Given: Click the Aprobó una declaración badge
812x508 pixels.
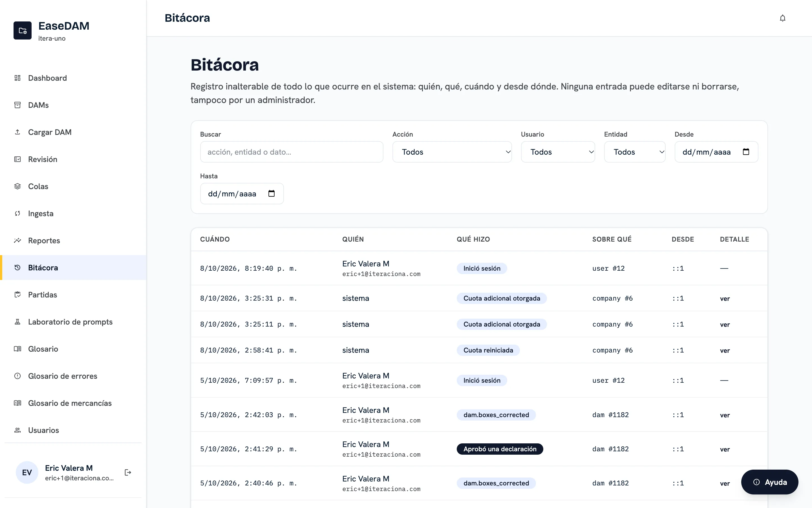Looking at the screenshot, I should pyautogui.click(x=500, y=449).
